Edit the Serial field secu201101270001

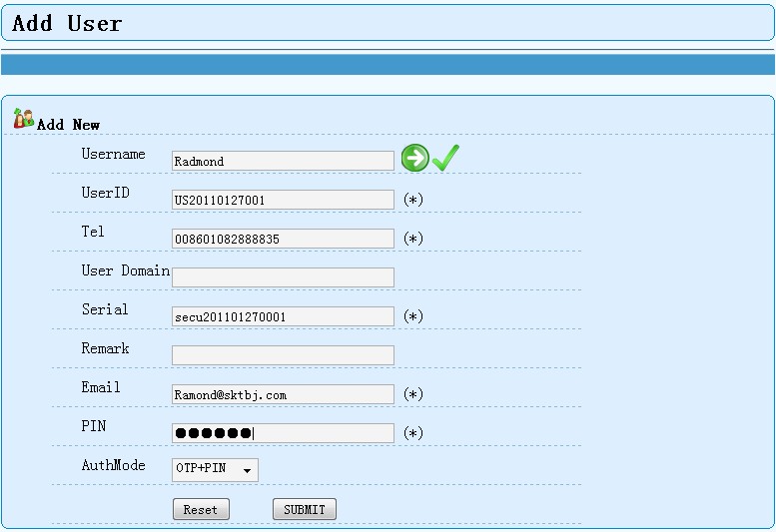[283, 316]
